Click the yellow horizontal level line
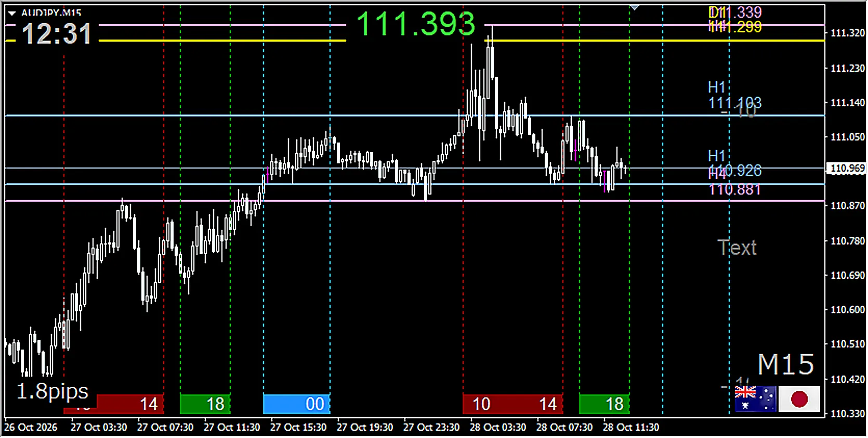The height and width of the screenshot is (438, 868). (415, 41)
